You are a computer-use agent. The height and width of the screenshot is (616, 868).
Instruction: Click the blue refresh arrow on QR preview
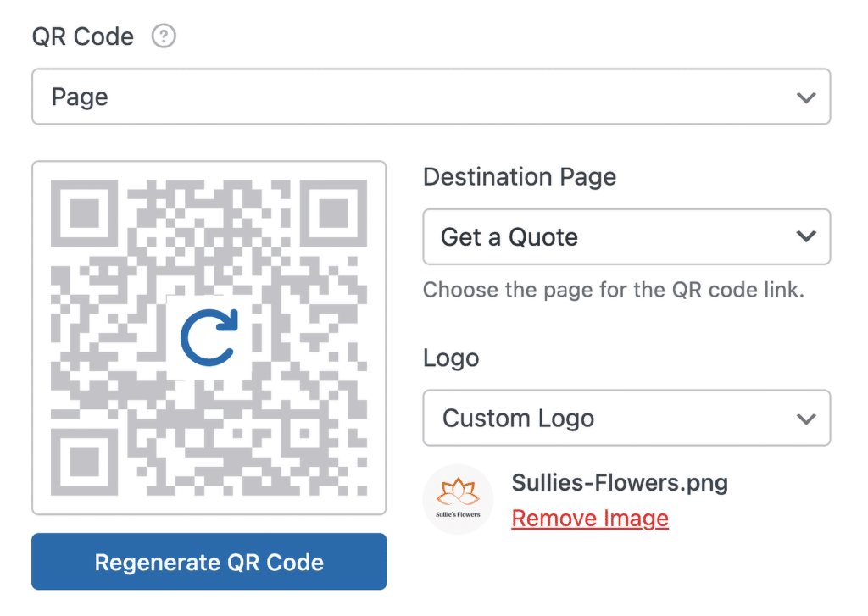pos(209,337)
